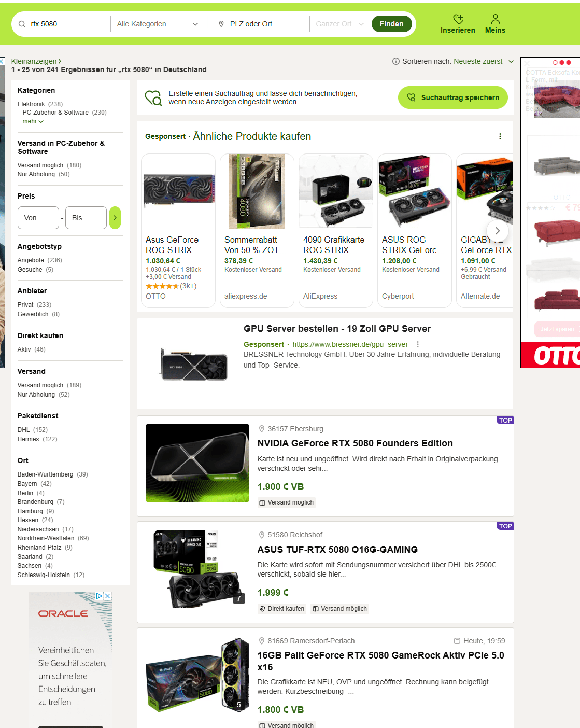This screenshot has width=580, height=728.
Task: Click ASUS TUF listing image
Action: click(x=197, y=569)
